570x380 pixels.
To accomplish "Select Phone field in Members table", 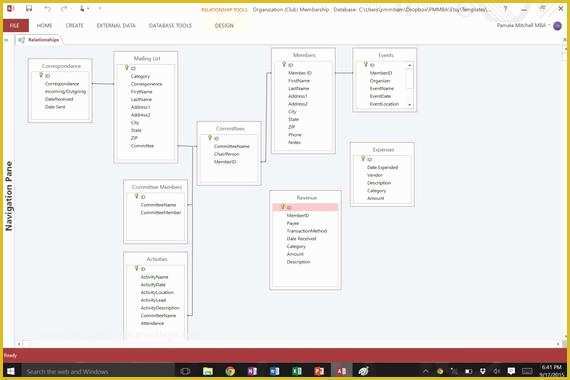I will pyautogui.click(x=295, y=135).
